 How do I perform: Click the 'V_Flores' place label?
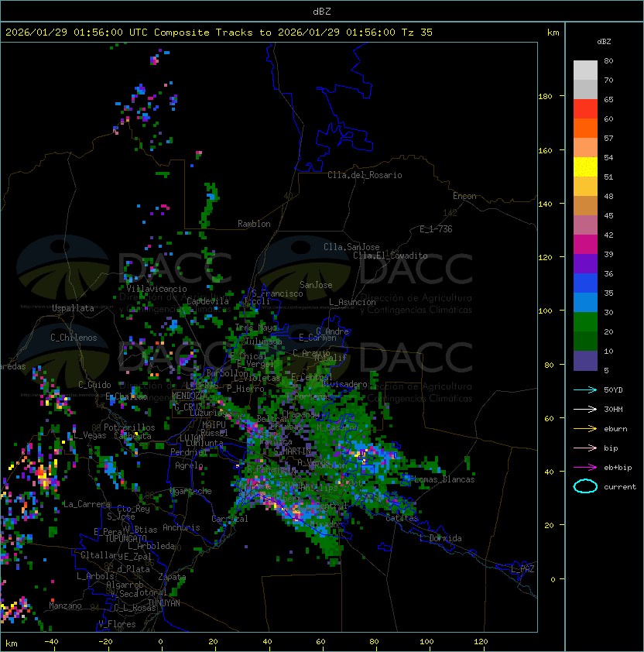tap(117, 624)
